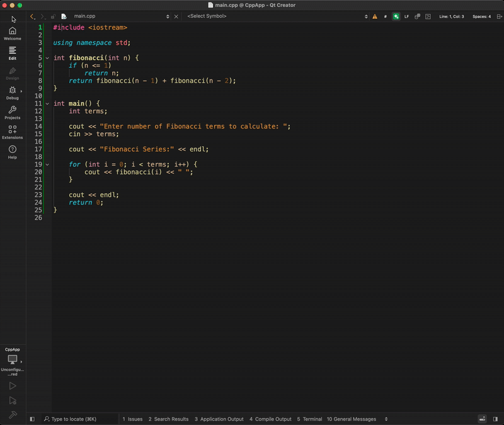The image size is (504, 425).
Task: Open the Projects mode panel
Action: click(x=12, y=113)
